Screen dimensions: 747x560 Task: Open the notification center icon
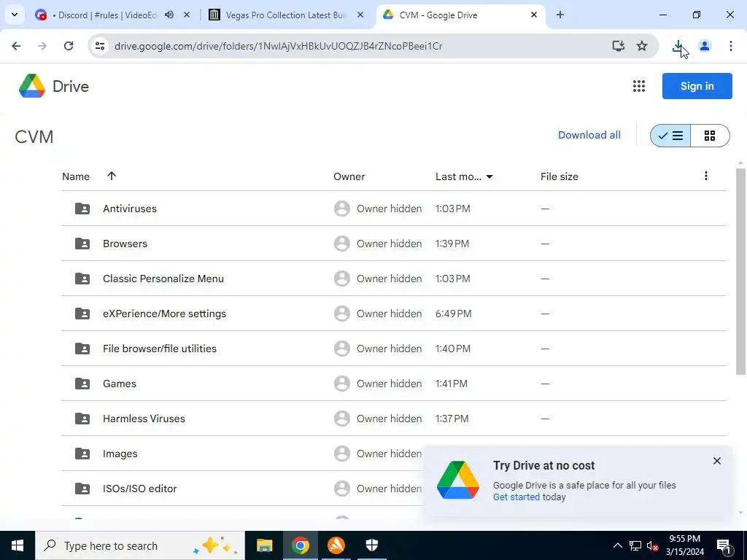point(724,545)
